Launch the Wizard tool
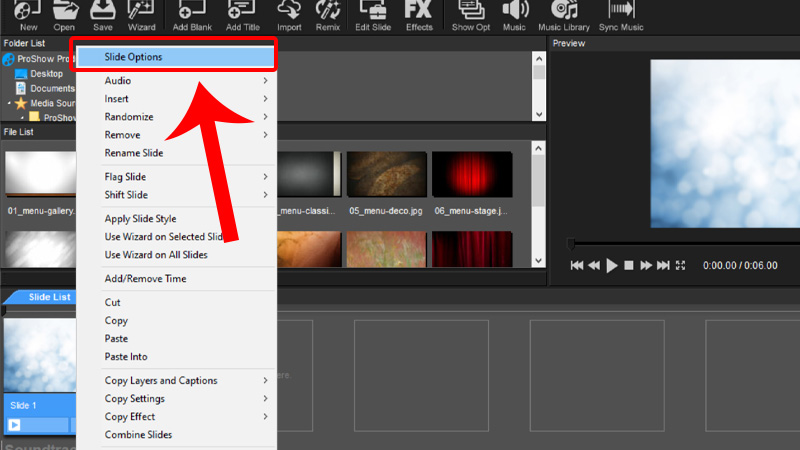The width and height of the screenshot is (800, 450). click(141, 14)
